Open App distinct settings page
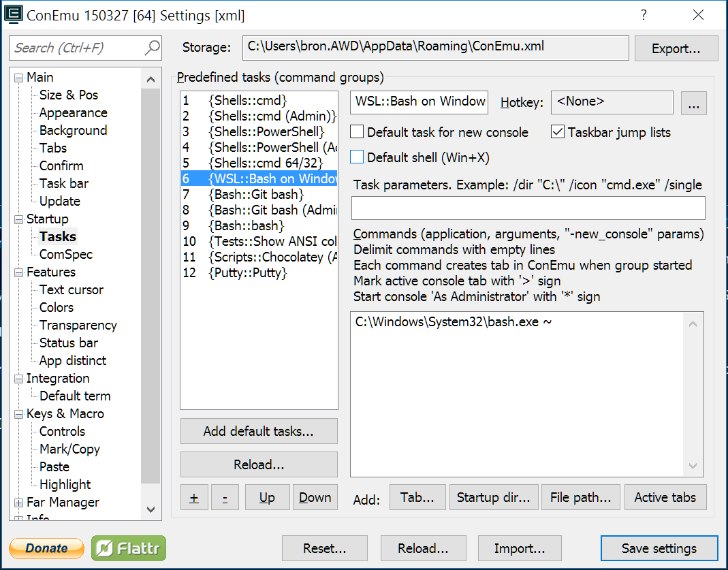Screen dimensions: 728x570 pyautogui.click(x=73, y=361)
